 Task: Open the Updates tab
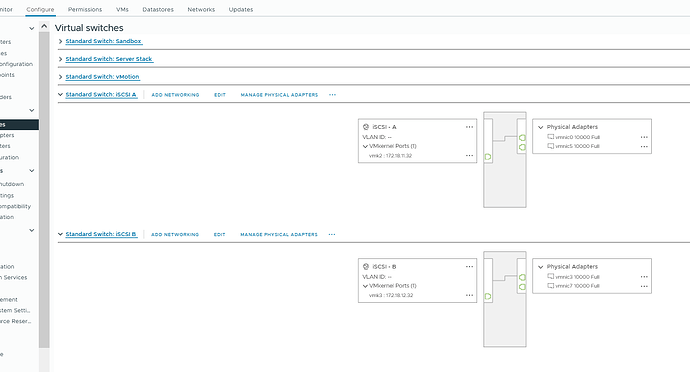(241, 9)
